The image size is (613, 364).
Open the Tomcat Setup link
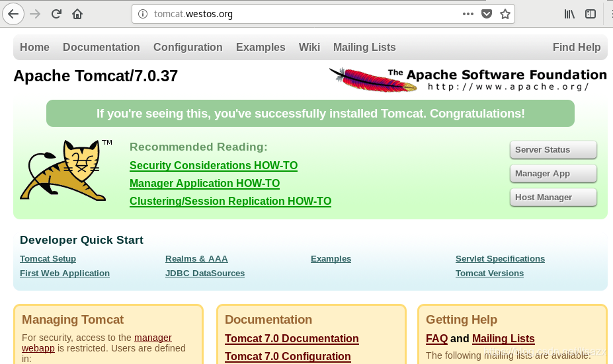tap(48, 259)
